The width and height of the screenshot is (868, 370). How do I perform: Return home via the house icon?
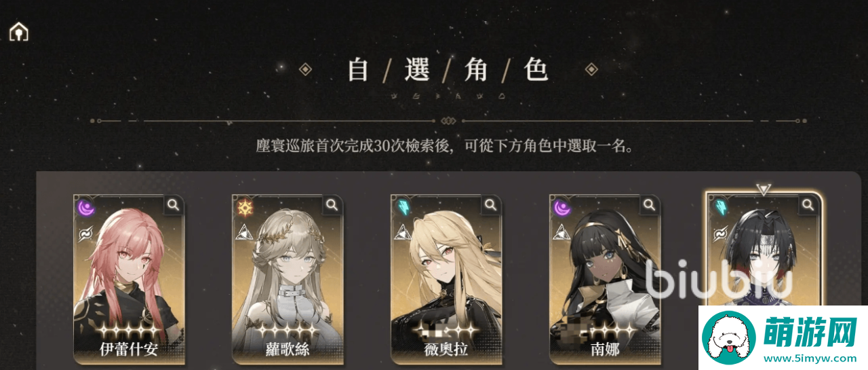[19, 31]
